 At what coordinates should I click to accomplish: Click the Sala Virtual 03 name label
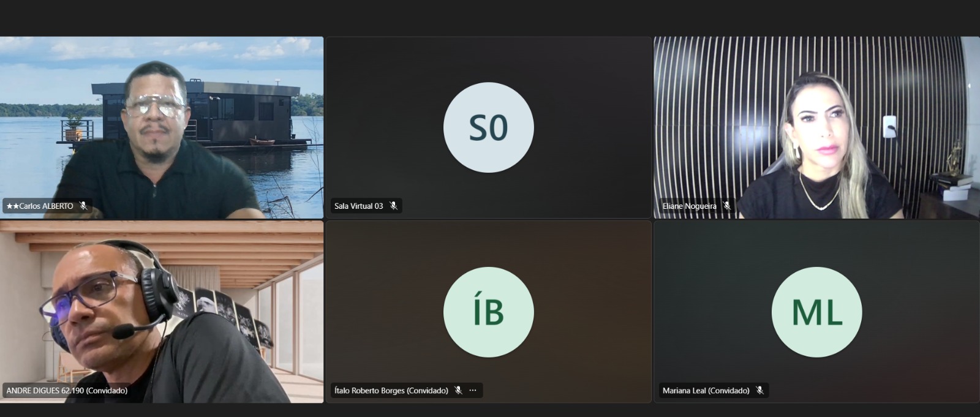pyautogui.click(x=358, y=206)
